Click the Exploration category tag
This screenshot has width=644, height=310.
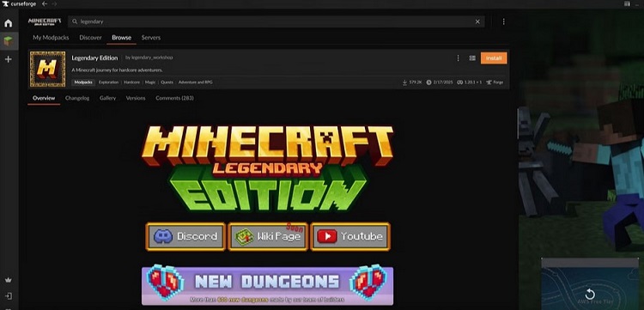[109, 82]
